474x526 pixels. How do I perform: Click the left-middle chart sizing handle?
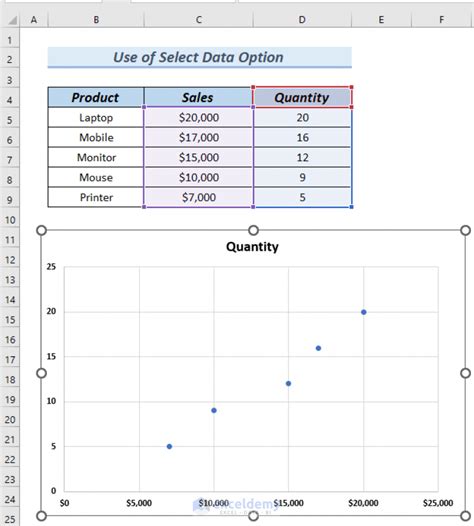(41, 373)
